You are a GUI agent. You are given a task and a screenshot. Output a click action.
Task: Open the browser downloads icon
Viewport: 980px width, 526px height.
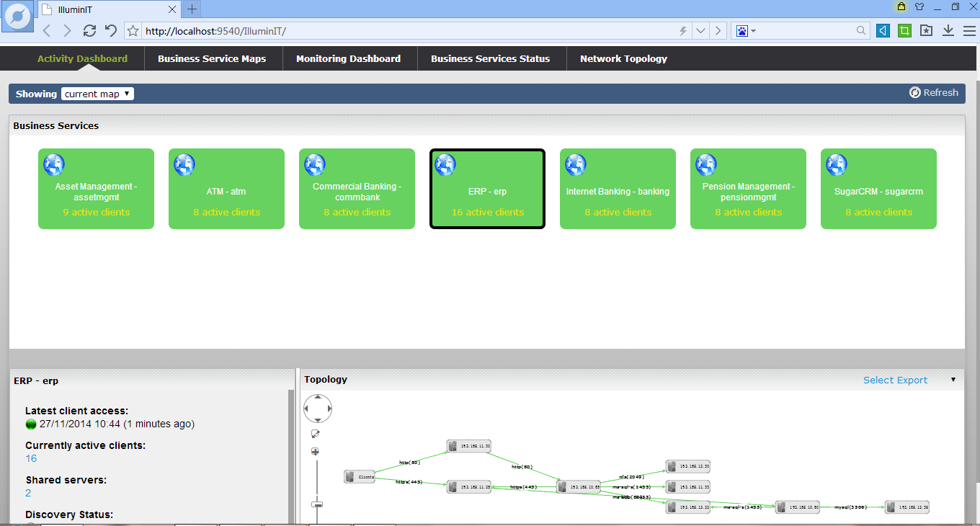(948, 30)
